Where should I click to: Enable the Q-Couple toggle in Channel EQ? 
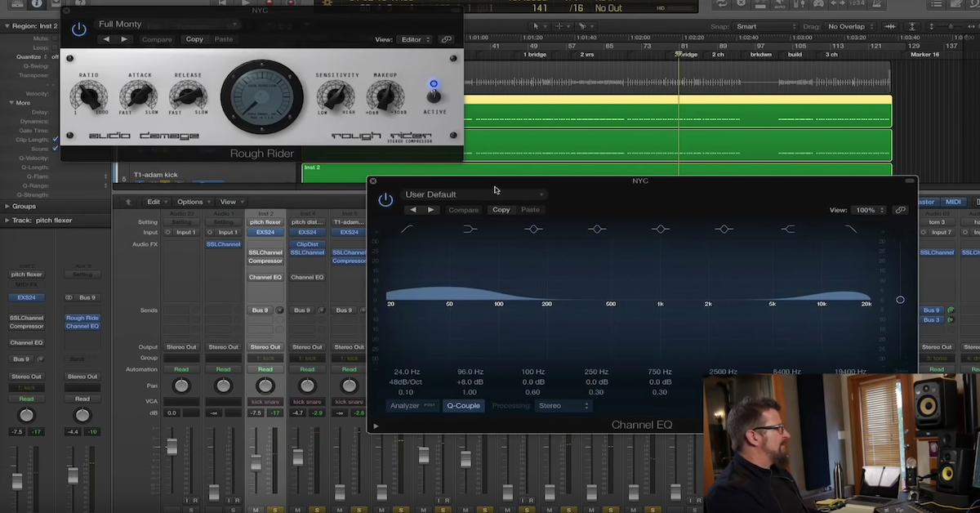coord(463,405)
